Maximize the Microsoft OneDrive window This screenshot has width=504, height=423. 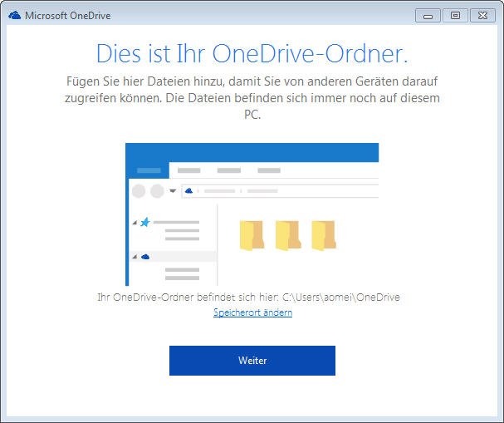tap(455, 16)
